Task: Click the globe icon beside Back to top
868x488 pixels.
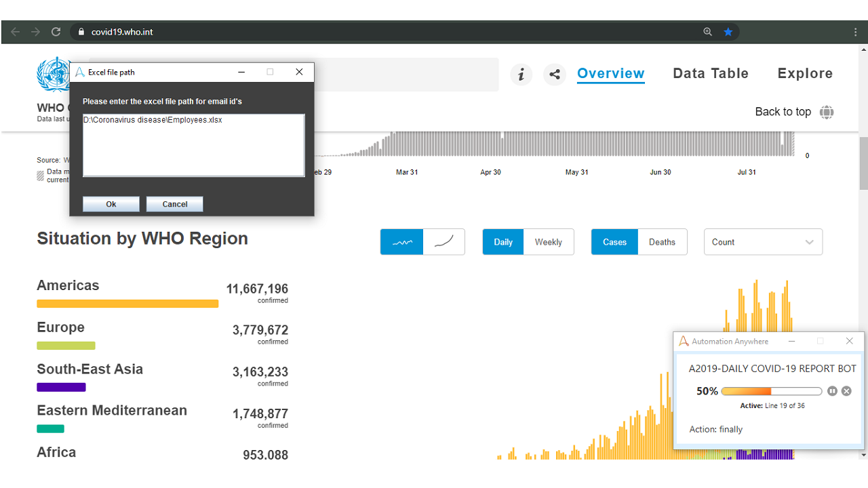Action: (x=827, y=113)
